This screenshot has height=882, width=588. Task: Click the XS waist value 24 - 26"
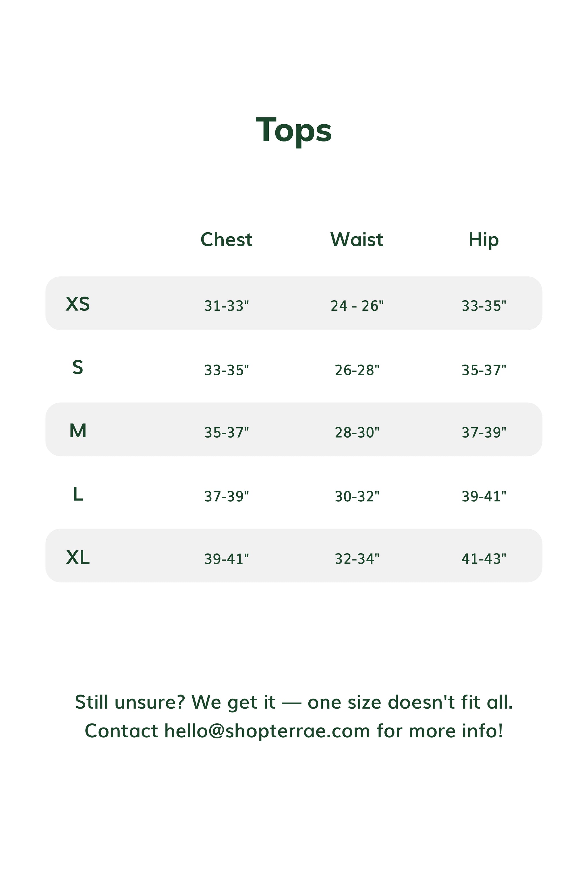[357, 306]
